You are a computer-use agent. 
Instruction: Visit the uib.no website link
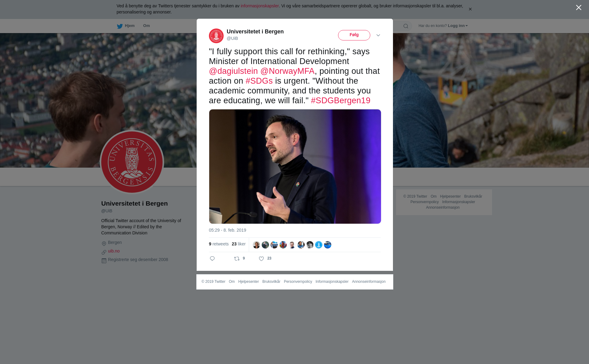[114, 251]
